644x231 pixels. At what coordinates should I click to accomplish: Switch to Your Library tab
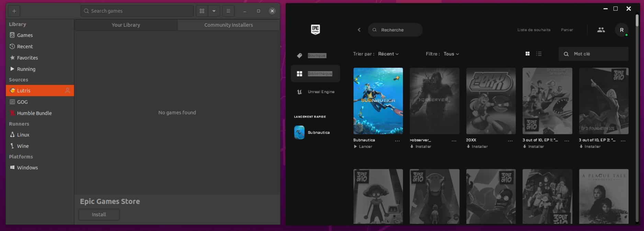pyautogui.click(x=126, y=25)
